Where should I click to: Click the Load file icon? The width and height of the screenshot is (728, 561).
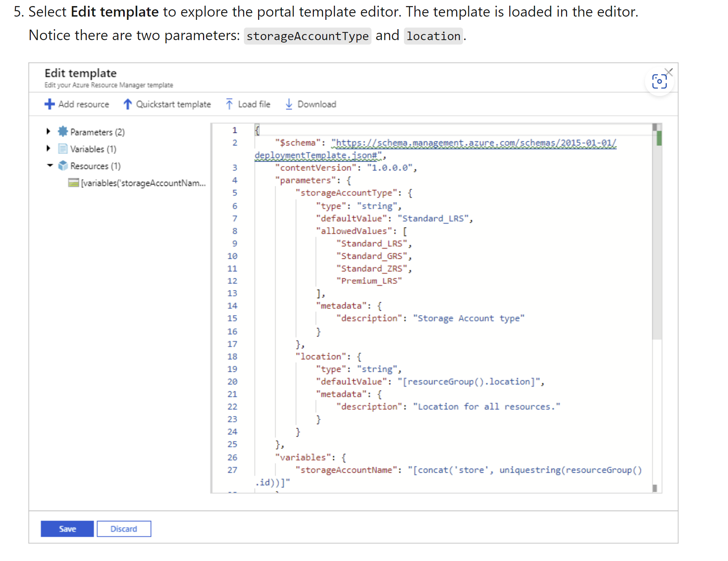coord(230,104)
